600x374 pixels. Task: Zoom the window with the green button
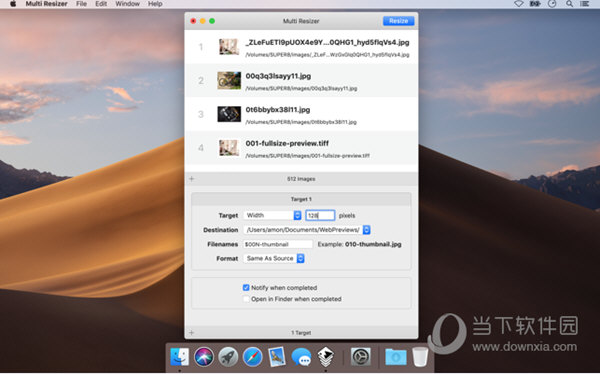point(212,21)
